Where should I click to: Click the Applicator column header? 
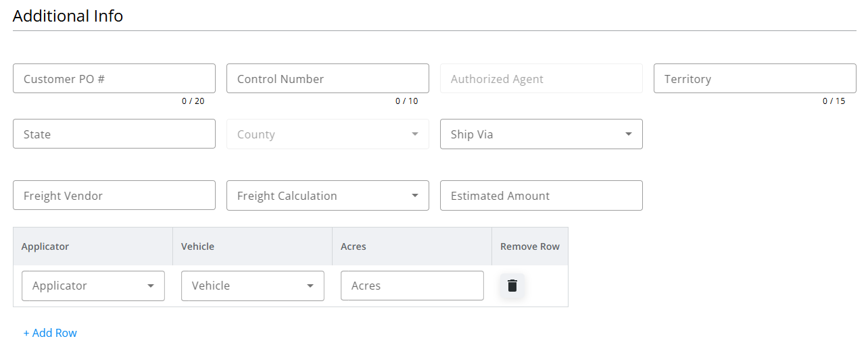pyautogui.click(x=45, y=246)
